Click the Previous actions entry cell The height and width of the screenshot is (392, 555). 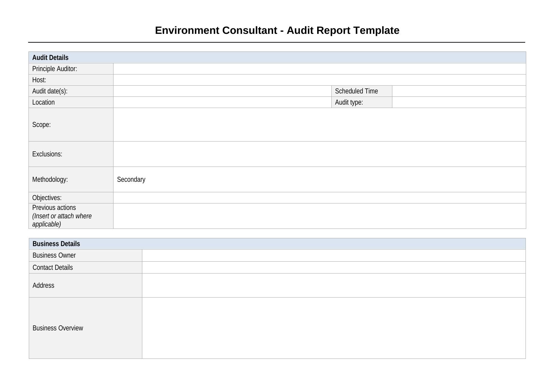pos(319,216)
